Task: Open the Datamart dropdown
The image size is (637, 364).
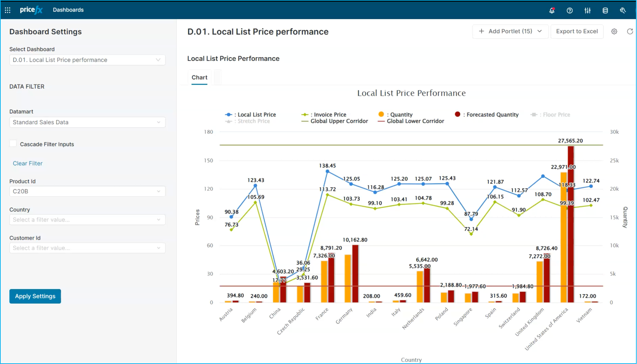Action: [87, 122]
